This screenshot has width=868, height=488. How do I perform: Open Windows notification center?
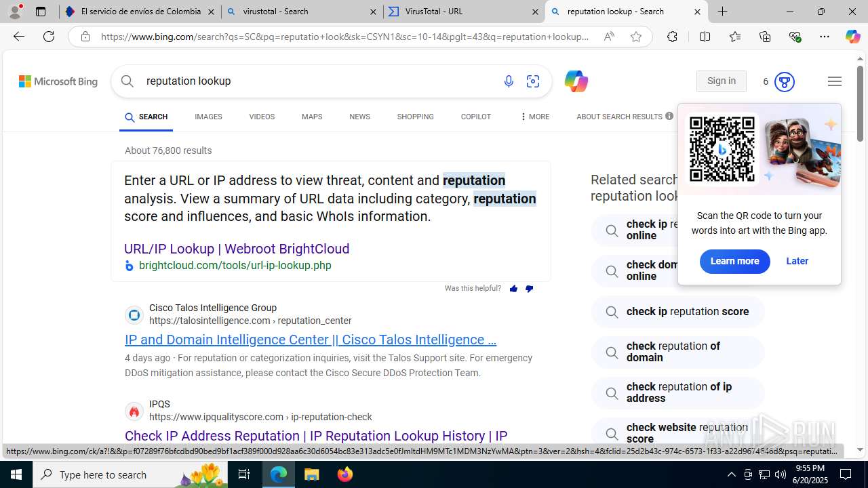[846, 474]
